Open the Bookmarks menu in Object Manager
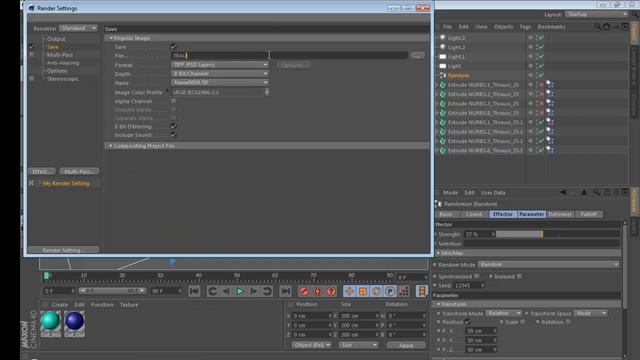Viewport: 640px width, 360px height. coord(551,27)
